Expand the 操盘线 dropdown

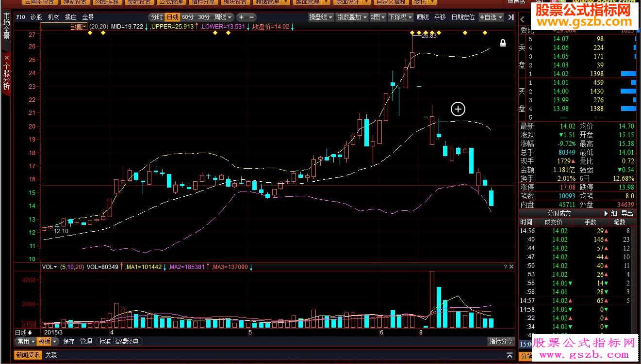point(321,17)
